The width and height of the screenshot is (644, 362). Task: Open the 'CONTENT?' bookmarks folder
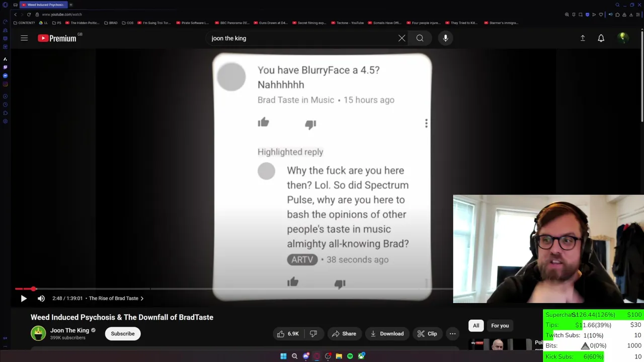[24, 23]
